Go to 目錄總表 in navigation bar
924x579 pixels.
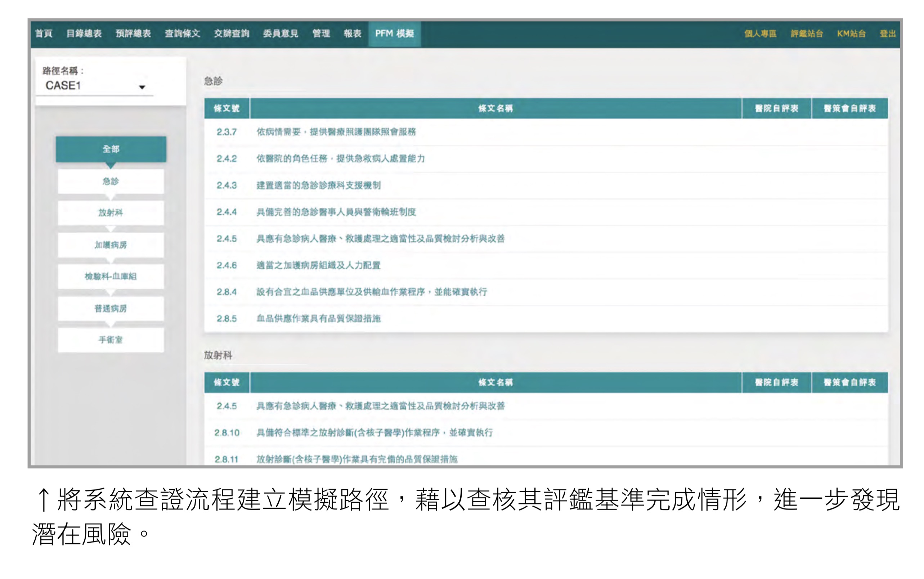pos(84,34)
